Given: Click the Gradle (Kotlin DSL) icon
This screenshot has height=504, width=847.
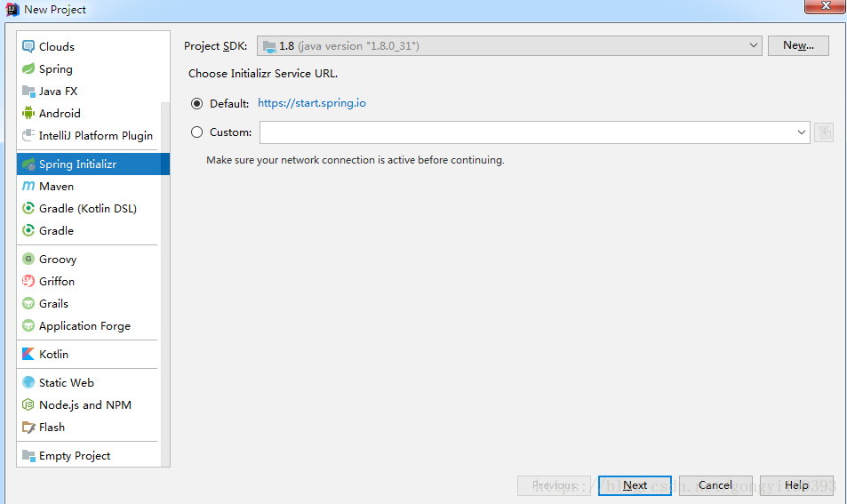Looking at the screenshot, I should click(x=28, y=208).
